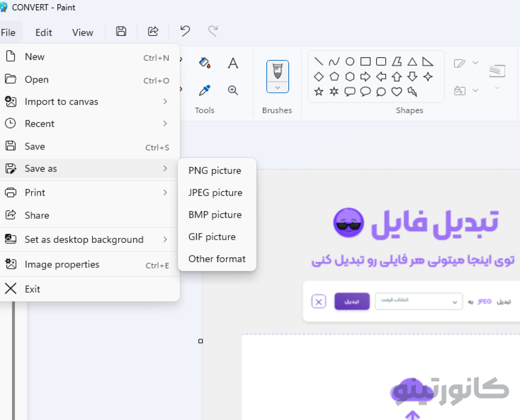This screenshot has width=520, height=420.
Task: Open the File menu
Action: click(x=8, y=33)
